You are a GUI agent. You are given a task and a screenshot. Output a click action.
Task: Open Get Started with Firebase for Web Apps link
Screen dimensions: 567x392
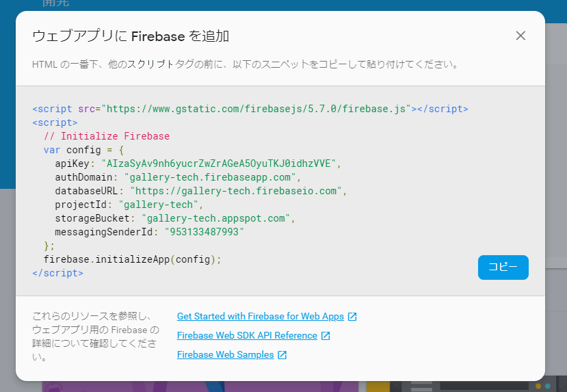click(261, 317)
